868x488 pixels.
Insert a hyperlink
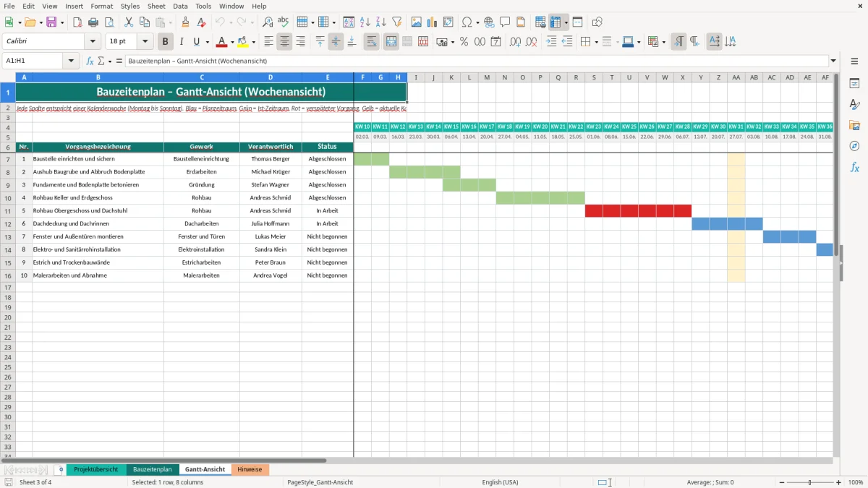coord(489,22)
